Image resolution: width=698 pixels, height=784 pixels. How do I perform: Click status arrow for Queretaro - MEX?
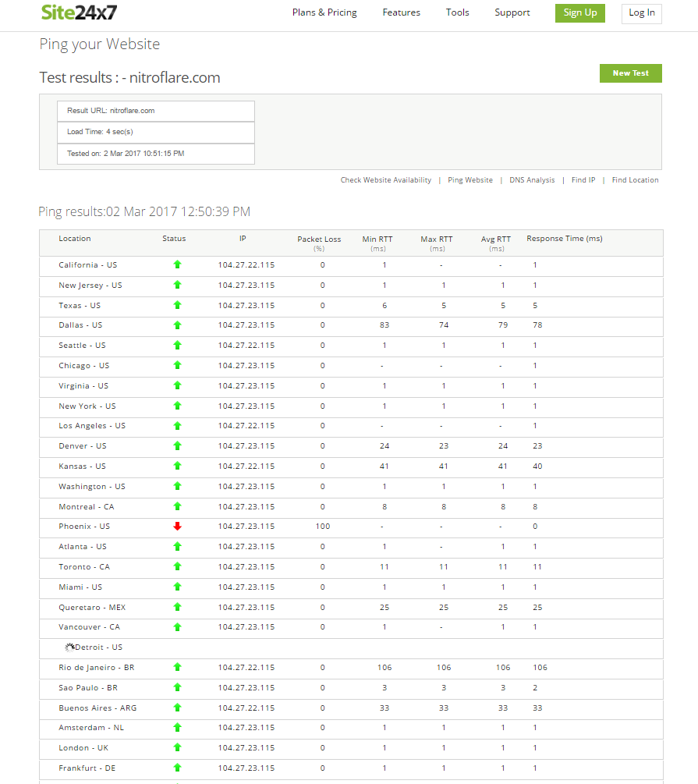[177, 607]
